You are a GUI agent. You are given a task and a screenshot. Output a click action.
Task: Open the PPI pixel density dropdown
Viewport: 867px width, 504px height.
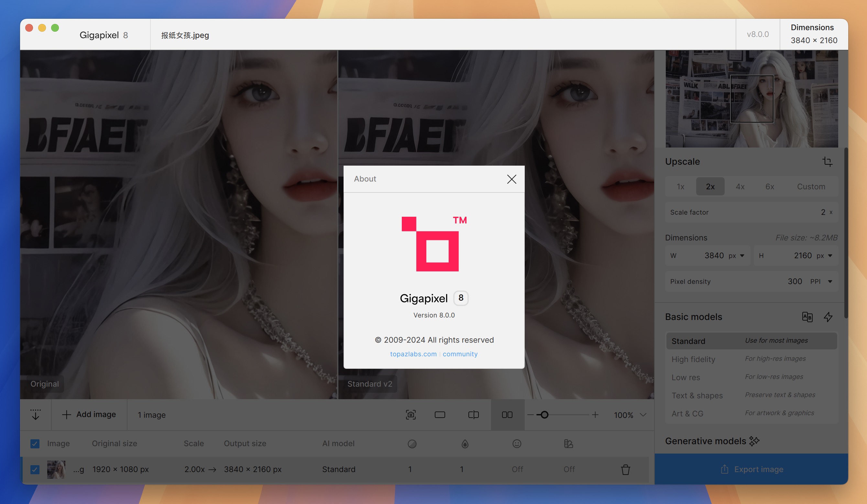[x=821, y=281]
